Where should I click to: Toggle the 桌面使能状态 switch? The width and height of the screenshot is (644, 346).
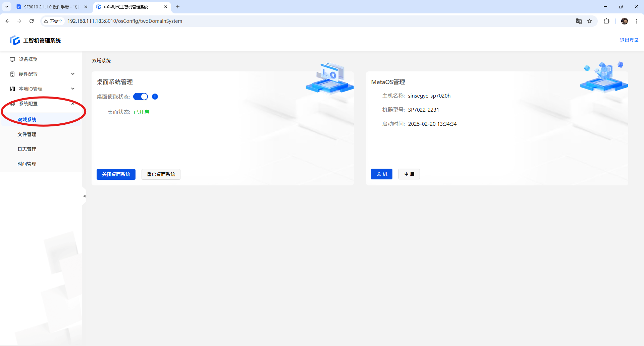[141, 97]
